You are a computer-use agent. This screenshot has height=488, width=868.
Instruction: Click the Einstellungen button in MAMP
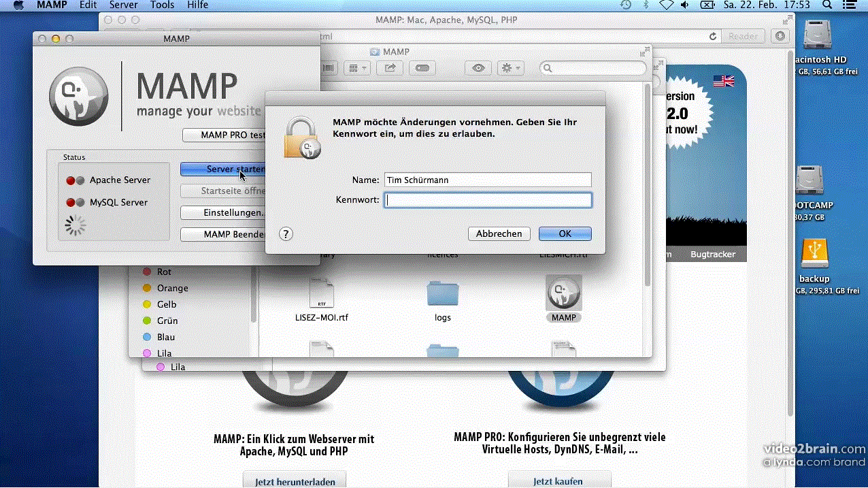224,212
